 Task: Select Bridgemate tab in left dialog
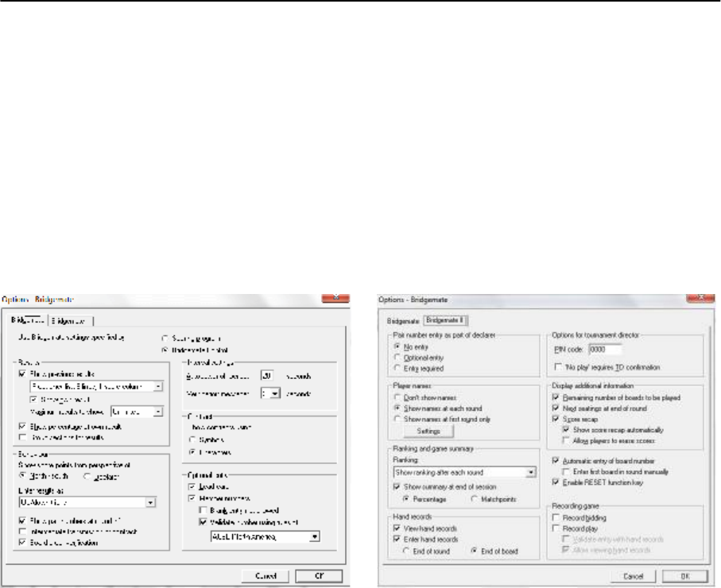(x=28, y=320)
